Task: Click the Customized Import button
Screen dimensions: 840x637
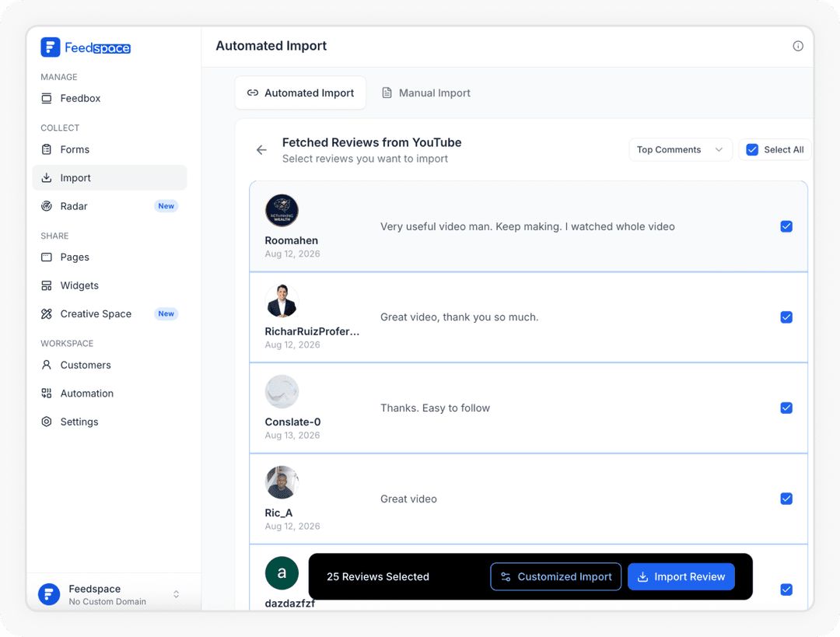Action: (x=555, y=576)
